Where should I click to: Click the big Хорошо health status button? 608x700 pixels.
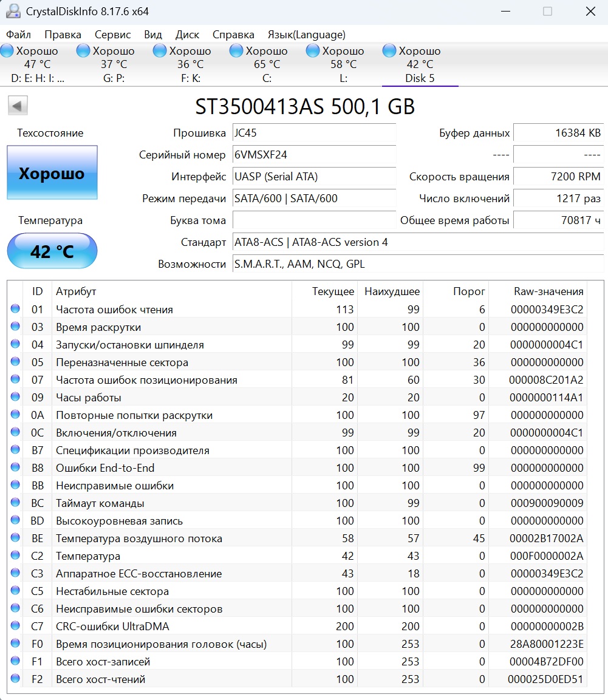[x=52, y=172]
